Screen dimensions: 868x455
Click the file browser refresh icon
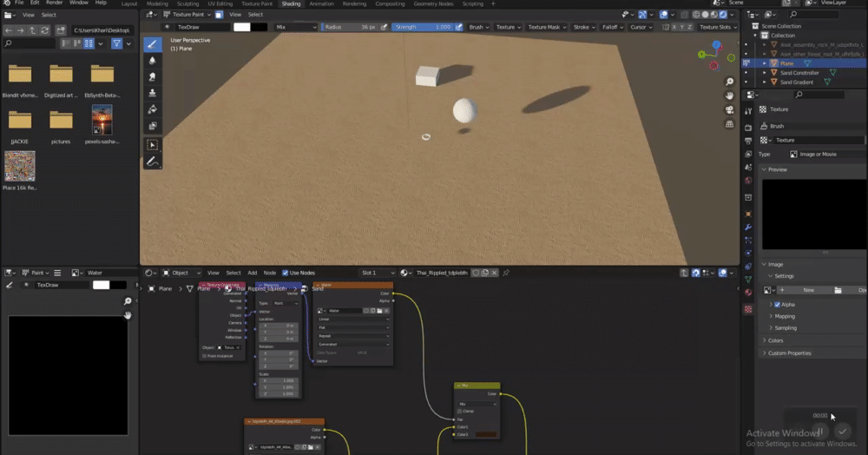point(45,30)
